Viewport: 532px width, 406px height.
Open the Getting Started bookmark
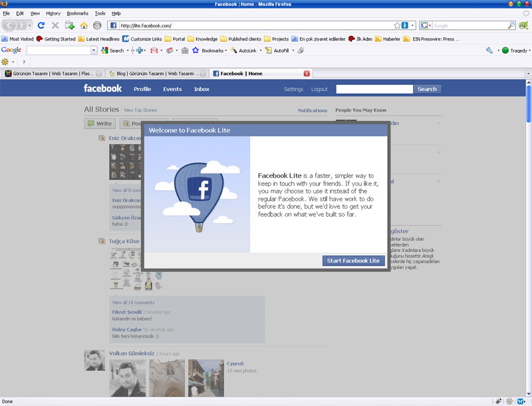(x=56, y=39)
